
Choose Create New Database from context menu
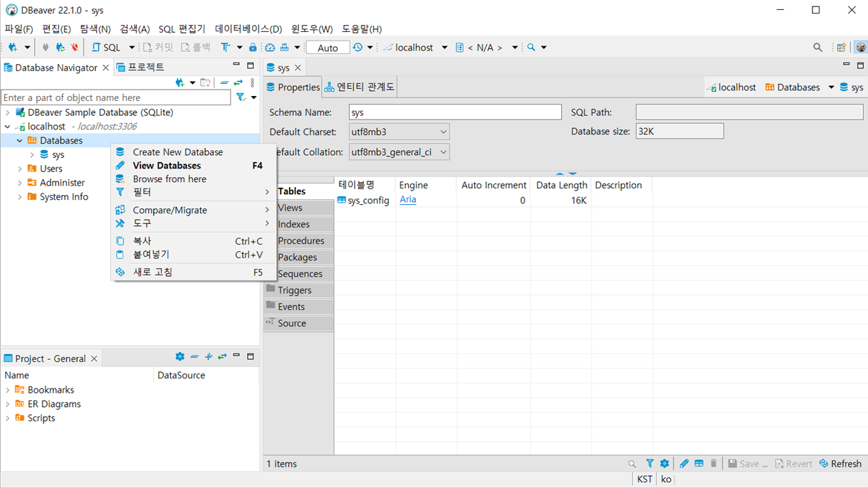coord(193,152)
